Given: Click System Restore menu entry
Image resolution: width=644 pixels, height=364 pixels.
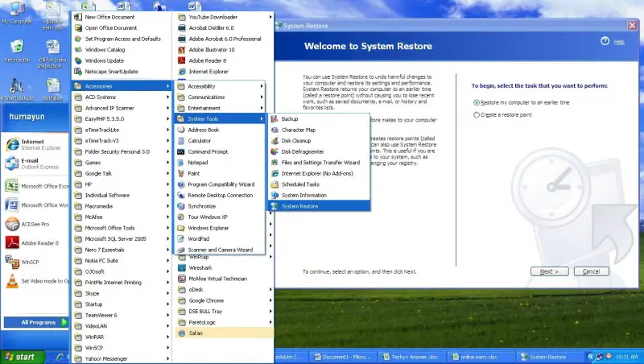Looking at the screenshot, I should 319,206.
